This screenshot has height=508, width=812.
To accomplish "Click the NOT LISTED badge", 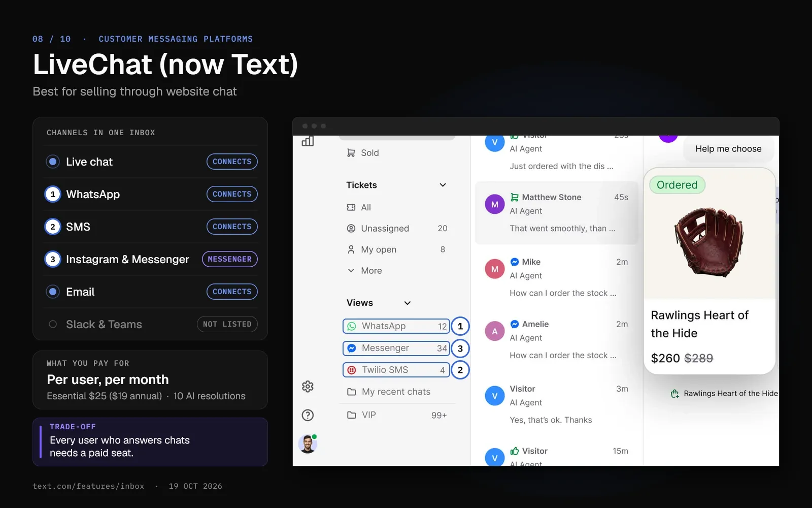I will click(227, 324).
